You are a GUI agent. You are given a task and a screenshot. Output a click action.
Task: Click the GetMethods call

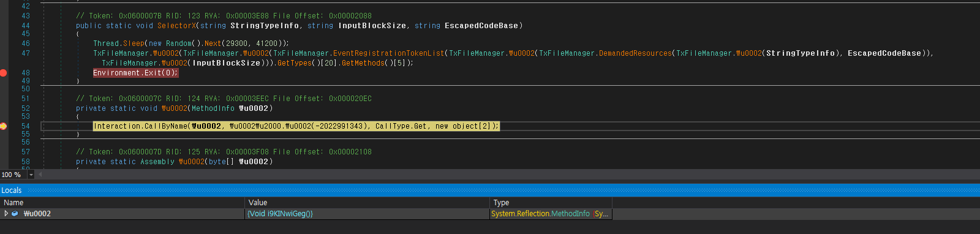(x=363, y=63)
